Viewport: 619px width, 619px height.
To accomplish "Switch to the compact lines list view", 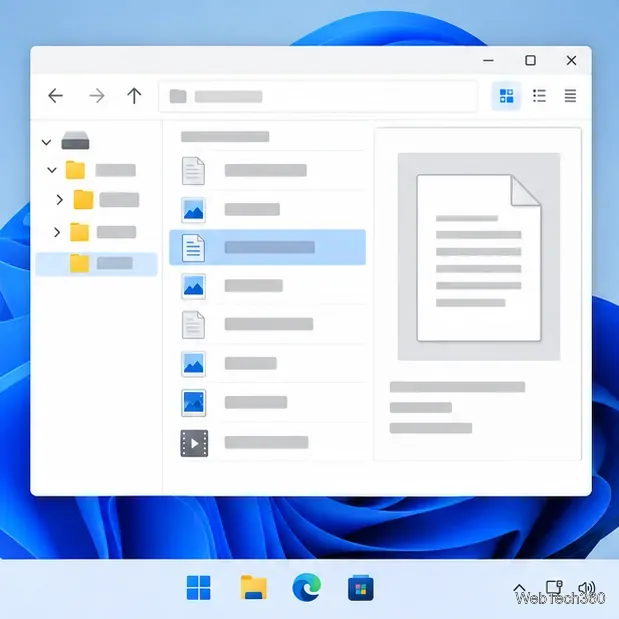I will [570, 96].
